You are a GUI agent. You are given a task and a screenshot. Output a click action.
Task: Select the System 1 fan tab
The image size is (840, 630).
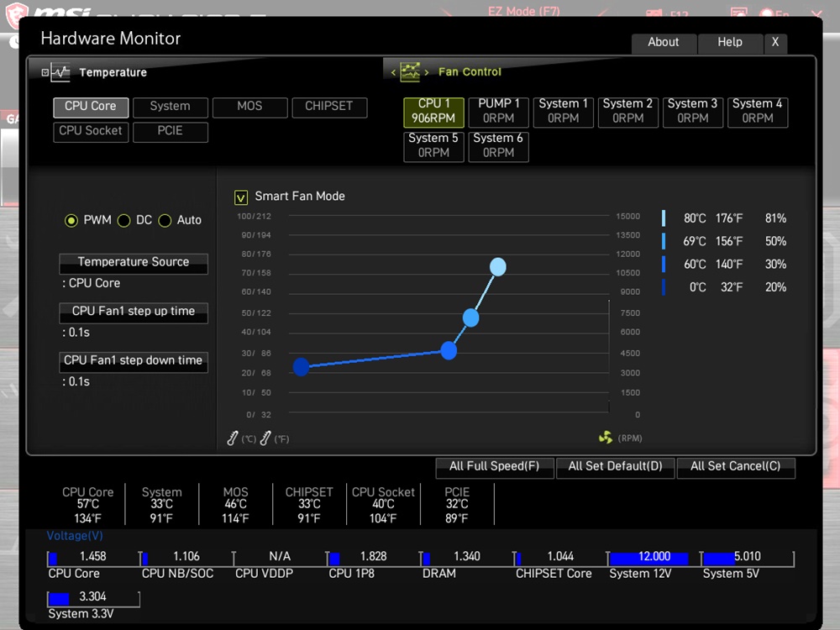tap(564, 112)
